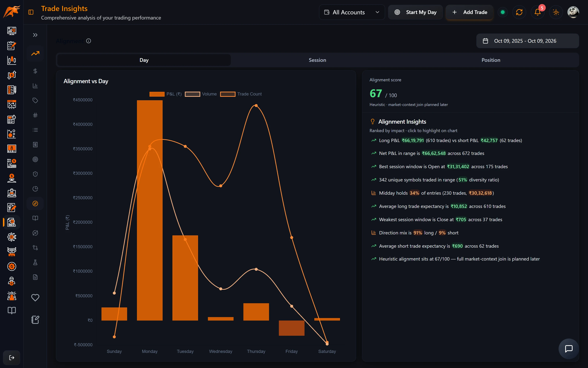Screen dimensions: 588x368
Task: Click the Alignment info icon
Action: coord(89,41)
